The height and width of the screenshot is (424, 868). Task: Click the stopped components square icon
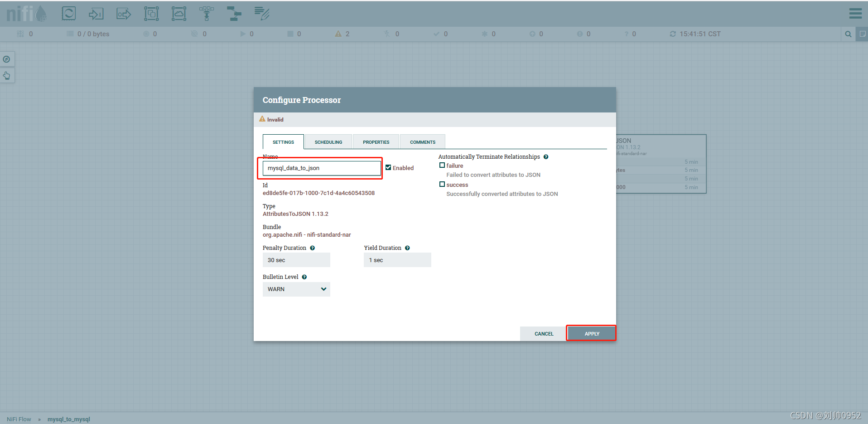click(x=290, y=34)
